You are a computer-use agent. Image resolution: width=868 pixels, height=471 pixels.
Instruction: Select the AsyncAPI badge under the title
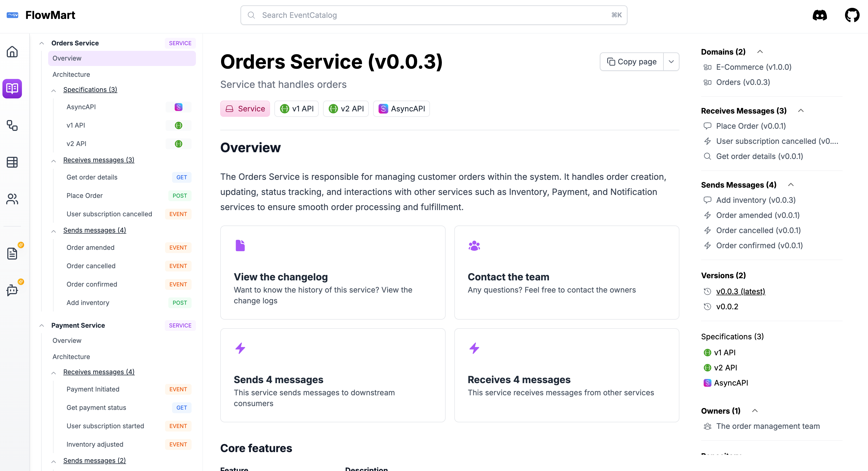[x=401, y=108]
